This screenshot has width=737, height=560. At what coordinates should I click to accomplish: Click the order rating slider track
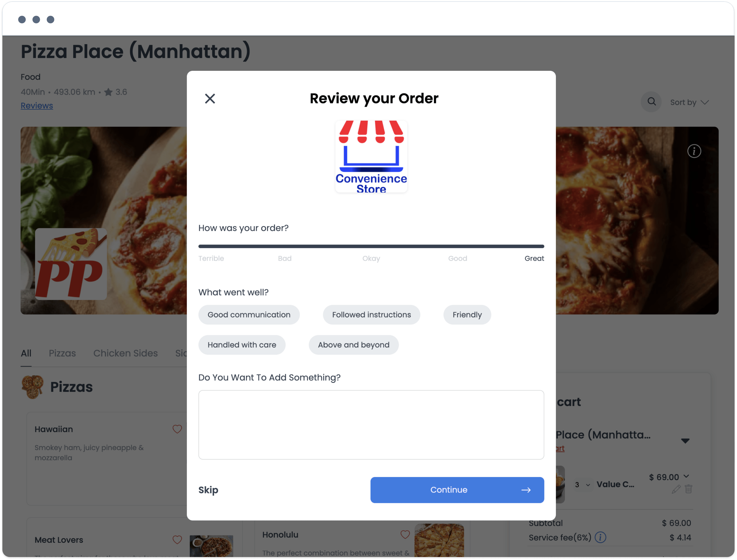coord(371,246)
